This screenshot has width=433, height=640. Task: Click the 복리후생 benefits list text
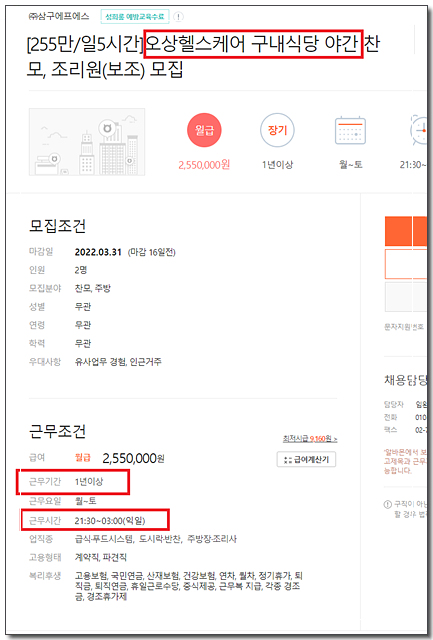(189, 586)
